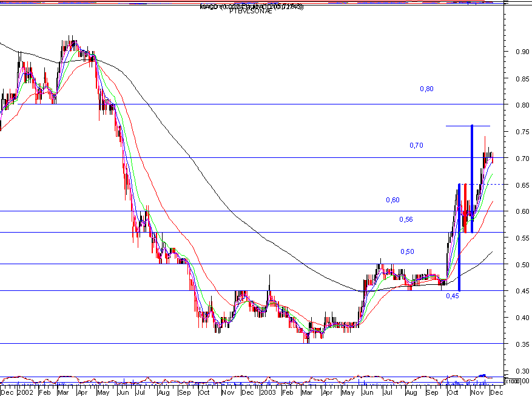
Task: Click the blue 0,70 level annotation
Action: click(416, 145)
